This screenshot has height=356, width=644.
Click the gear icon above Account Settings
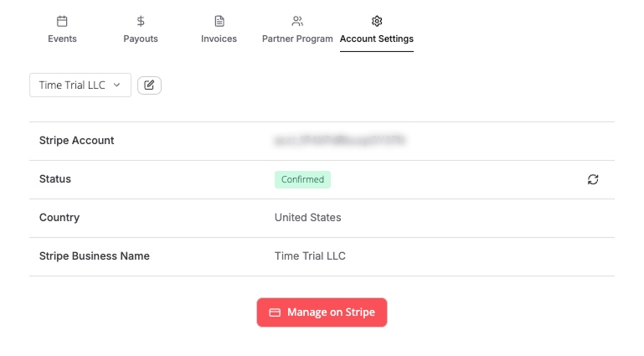pyautogui.click(x=377, y=21)
